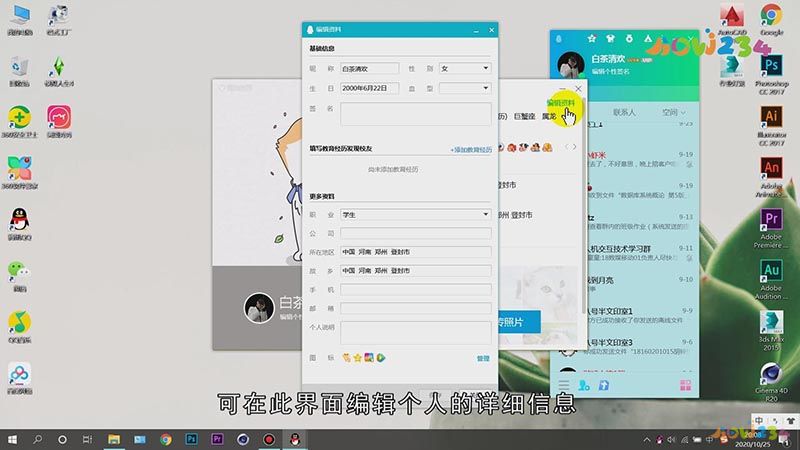This screenshot has width=800, height=450.
Task: Click the avatar on the profile card
Action: [x=259, y=308]
